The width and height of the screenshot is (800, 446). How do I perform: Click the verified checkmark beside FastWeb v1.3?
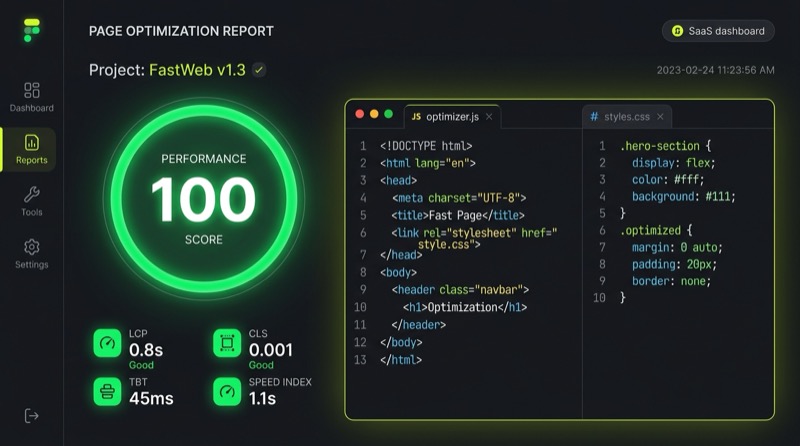pos(259,70)
